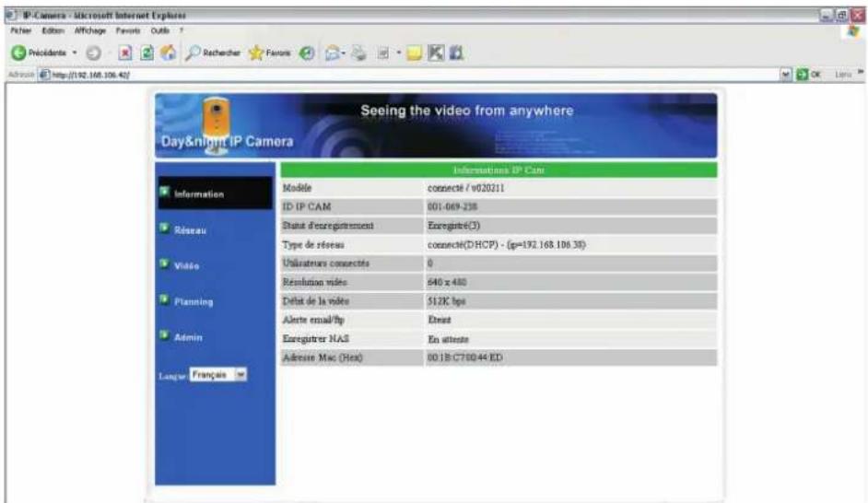Click the Liens links toolbar label
The height and width of the screenshot is (503, 868).
click(x=843, y=75)
